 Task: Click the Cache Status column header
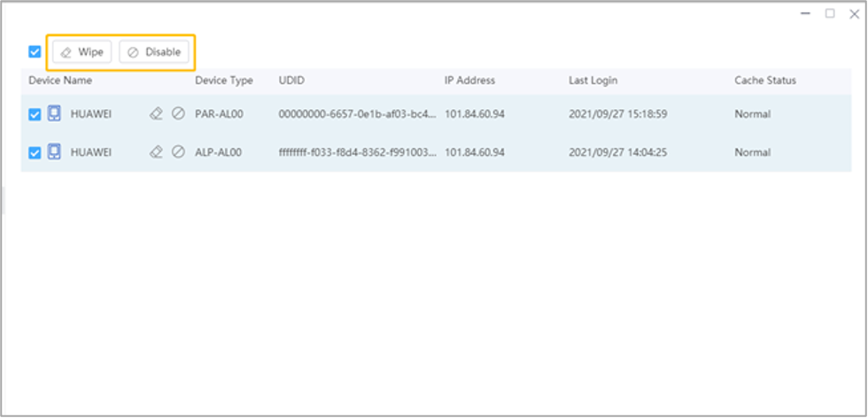pos(764,81)
